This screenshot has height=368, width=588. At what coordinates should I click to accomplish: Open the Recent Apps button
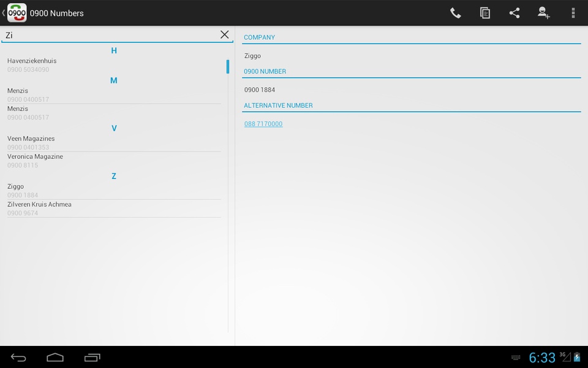pos(92,358)
